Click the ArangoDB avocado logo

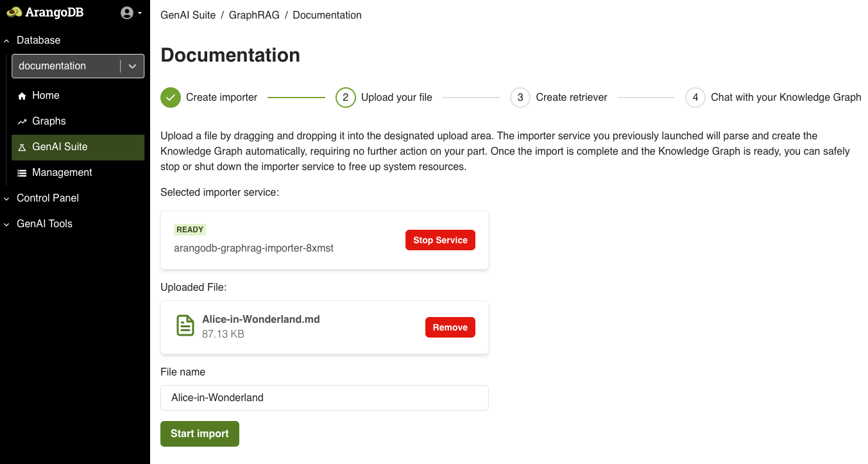point(45,12)
